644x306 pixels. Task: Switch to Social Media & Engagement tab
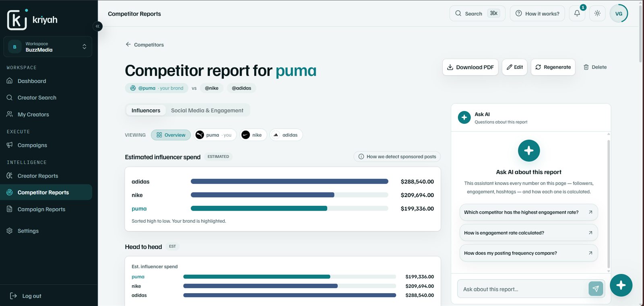[207, 110]
